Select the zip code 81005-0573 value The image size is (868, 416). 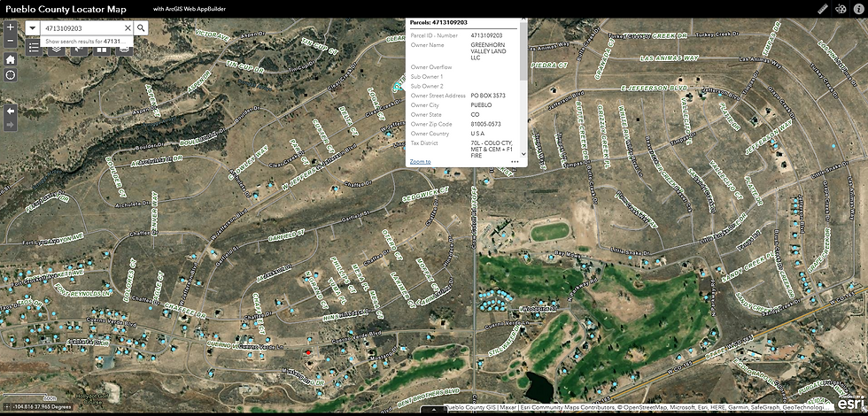coord(485,125)
